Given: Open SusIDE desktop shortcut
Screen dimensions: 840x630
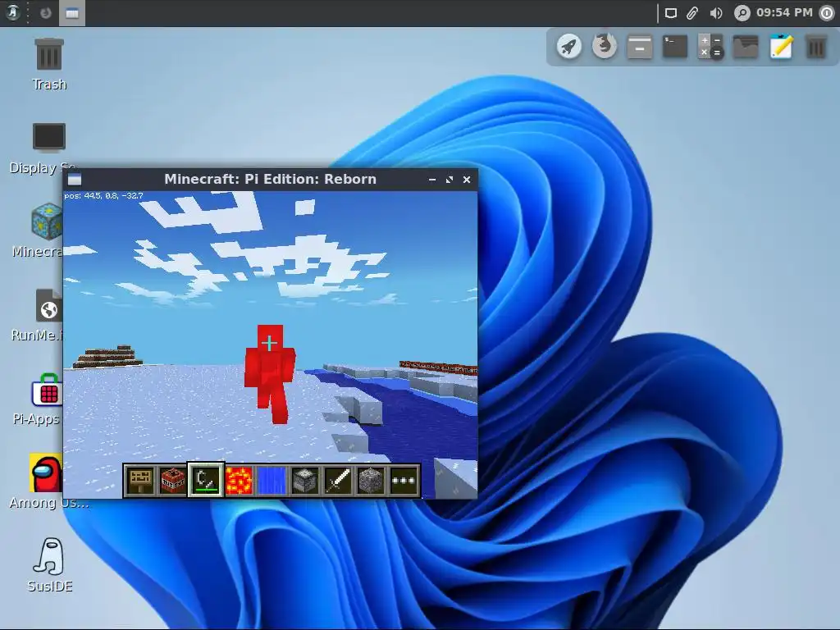Looking at the screenshot, I should coord(50,566).
